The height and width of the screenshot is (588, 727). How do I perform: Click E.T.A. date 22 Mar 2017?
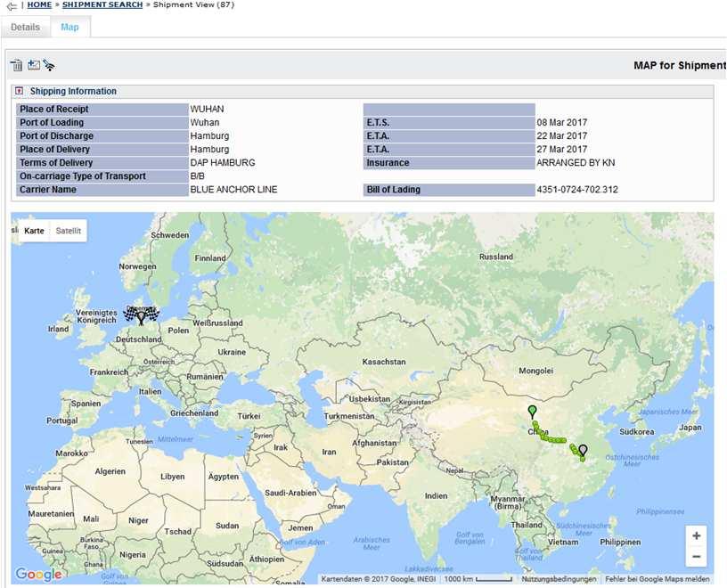coord(562,136)
